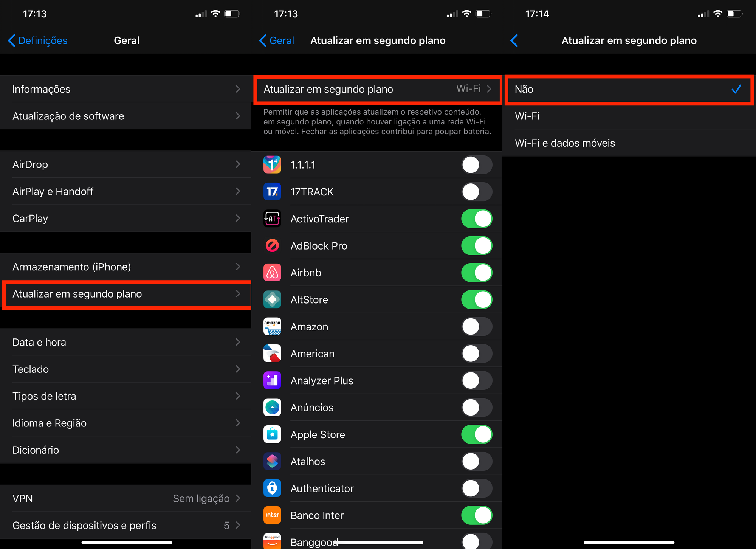Open the VPN settings row
This screenshot has height=549, width=756.
pyautogui.click(x=125, y=498)
